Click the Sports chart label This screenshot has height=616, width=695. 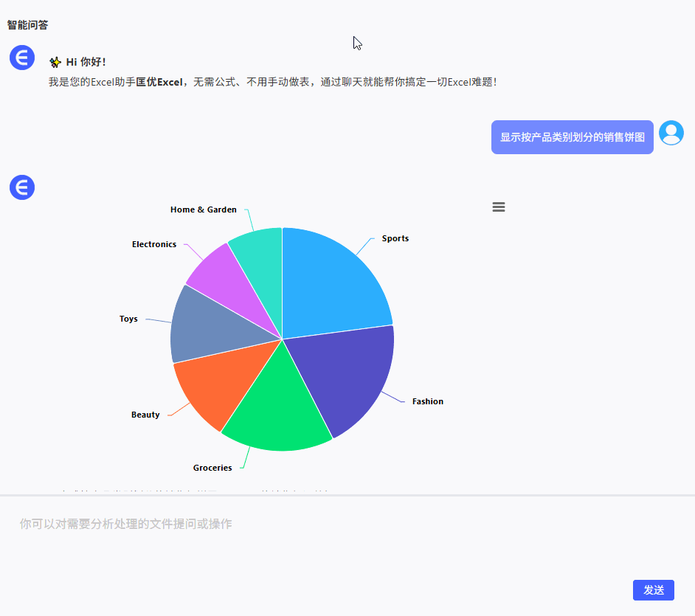pyautogui.click(x=395, y=238)
